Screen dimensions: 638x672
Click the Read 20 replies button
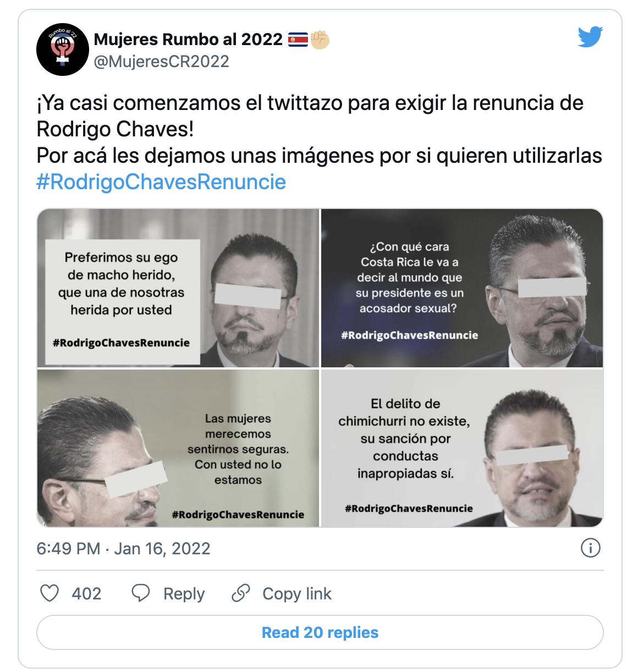[320, 632]
